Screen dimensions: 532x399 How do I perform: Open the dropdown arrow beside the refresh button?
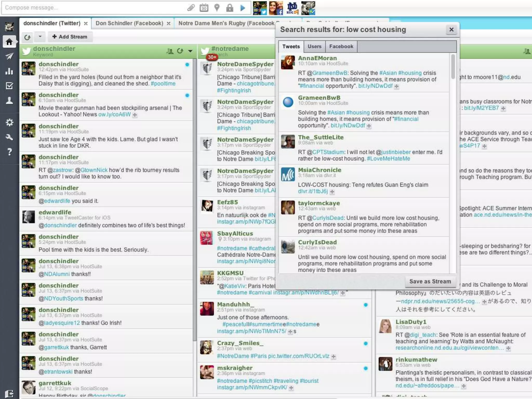pyautogui.click(x=40, y=37)
